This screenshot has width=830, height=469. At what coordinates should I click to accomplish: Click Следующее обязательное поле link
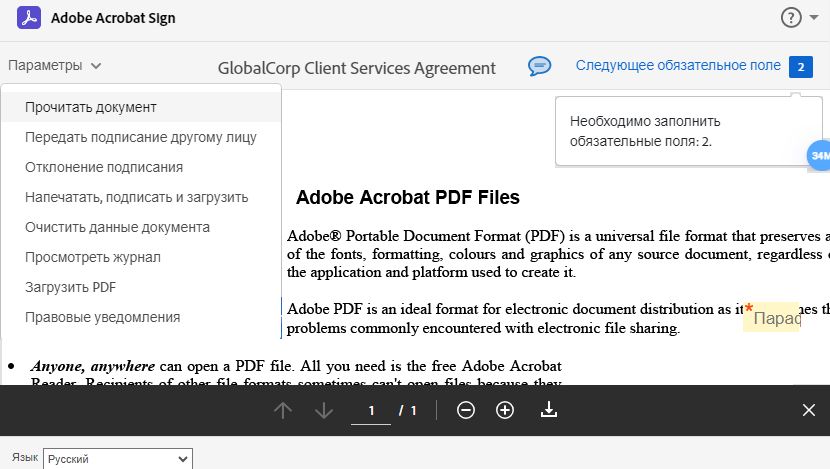(x=678, y=66)
